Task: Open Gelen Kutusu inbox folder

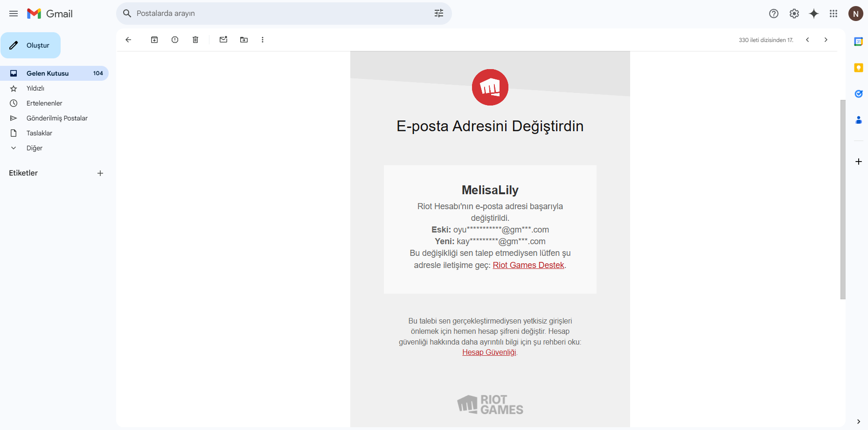Action: (x=54, y=73)
